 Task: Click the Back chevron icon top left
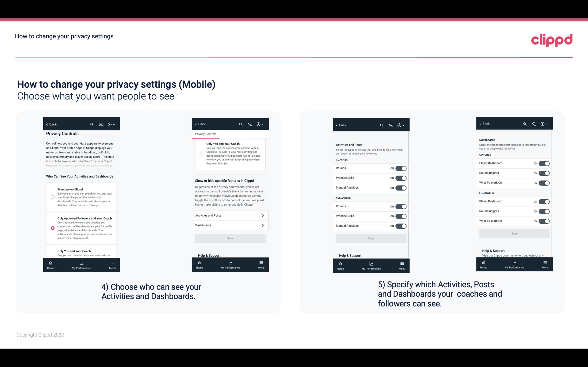click(47, 124)
